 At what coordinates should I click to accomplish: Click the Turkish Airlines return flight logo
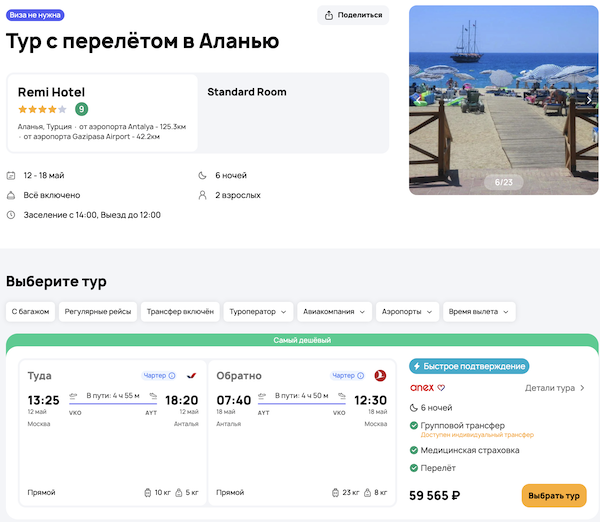380,376
